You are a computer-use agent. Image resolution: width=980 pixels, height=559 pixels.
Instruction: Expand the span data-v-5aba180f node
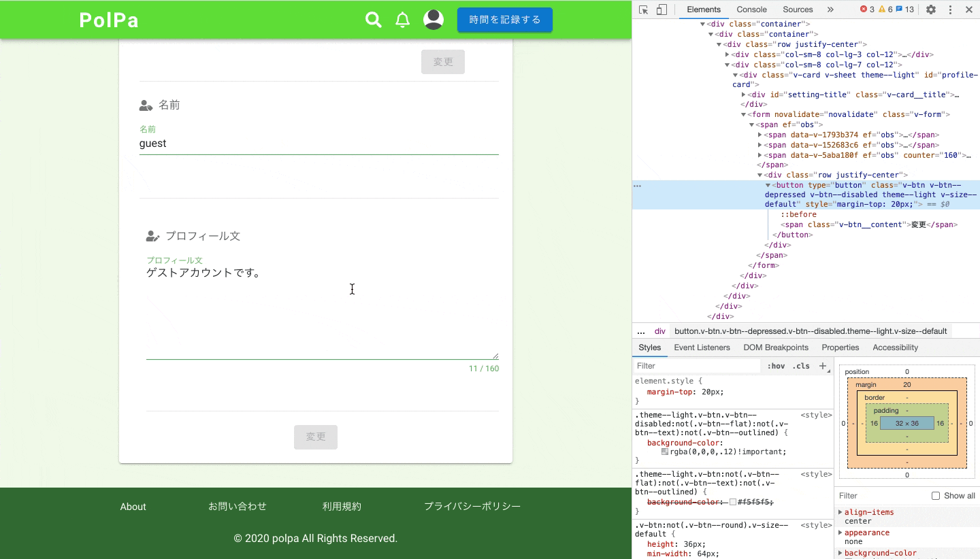pyautogui.click(x=760, y=155)
